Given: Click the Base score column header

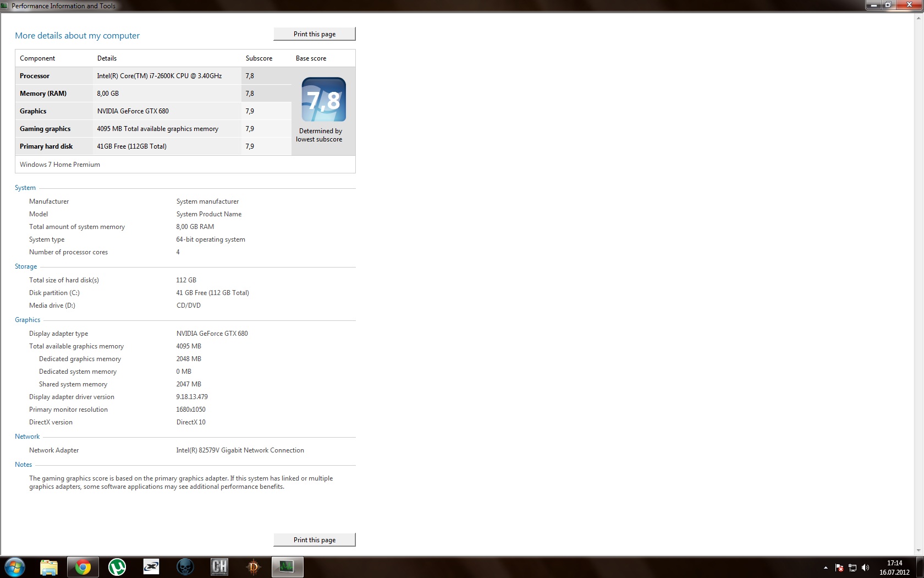Looking at the screenshot, I should 311,58.
